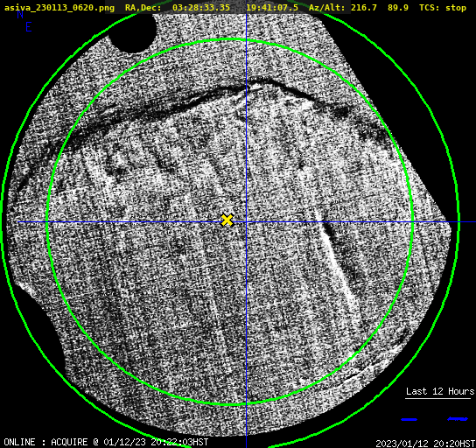Viewport: 476px width, 448px height.
Task: Select the Dec value 19:41:07.5
Action: (272, 8)
